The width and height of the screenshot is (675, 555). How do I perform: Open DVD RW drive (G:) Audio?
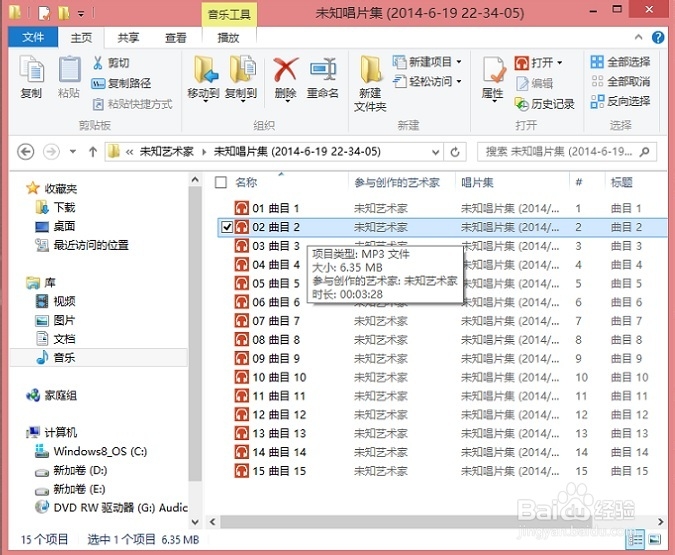(x=111, y=508)
